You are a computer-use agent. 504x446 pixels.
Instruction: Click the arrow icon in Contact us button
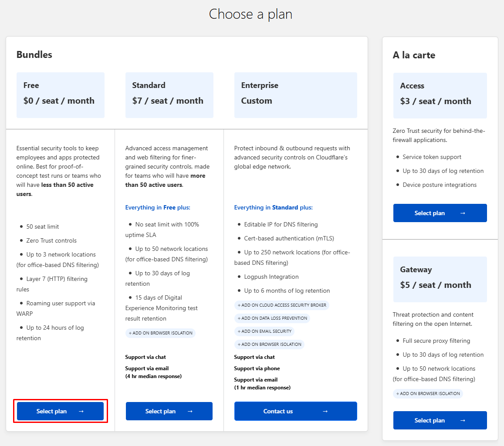coord(325,411)
